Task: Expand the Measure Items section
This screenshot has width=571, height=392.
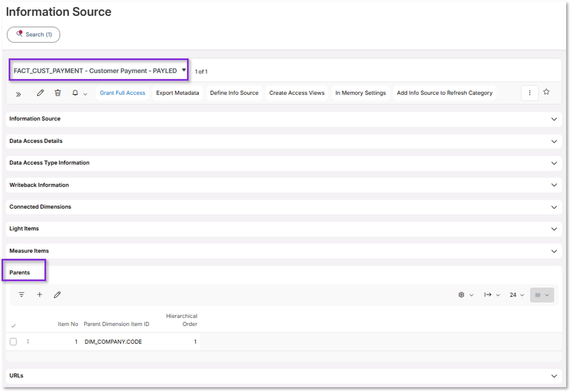Action: (284, 251)
